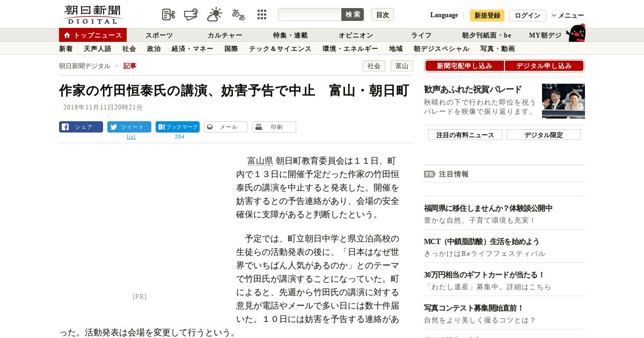This screenshot has height=338, width=644.
Task: Open 福岡県に移住しませんか link
Action: [488, 208]
